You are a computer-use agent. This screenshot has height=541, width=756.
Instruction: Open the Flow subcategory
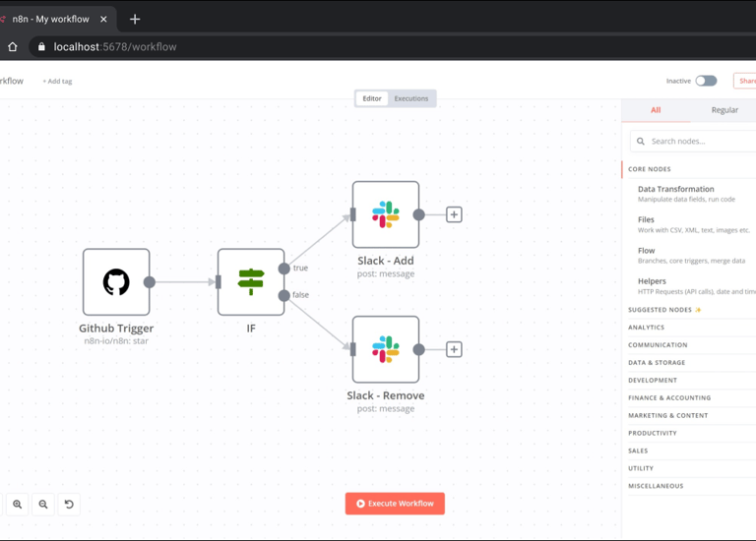coord(692,256)
